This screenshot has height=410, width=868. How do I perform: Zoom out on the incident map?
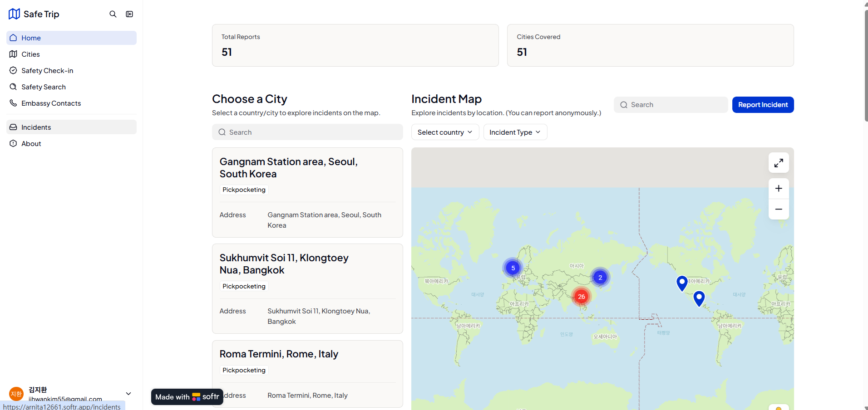[779, 209]
